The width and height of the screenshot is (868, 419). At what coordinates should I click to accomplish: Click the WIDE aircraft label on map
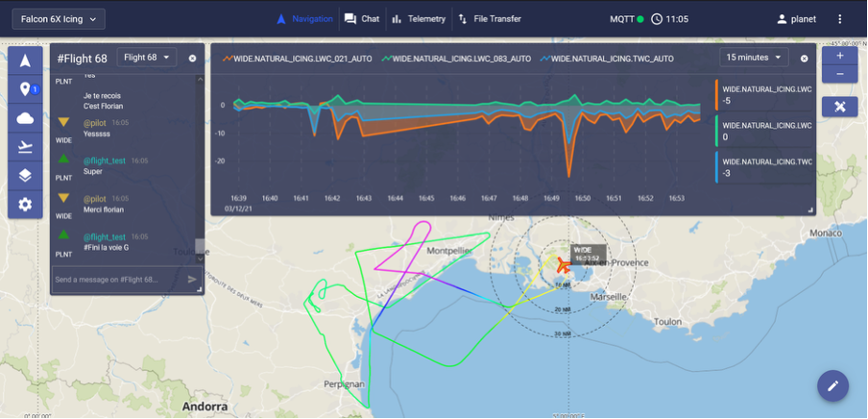tap(587, 254)
